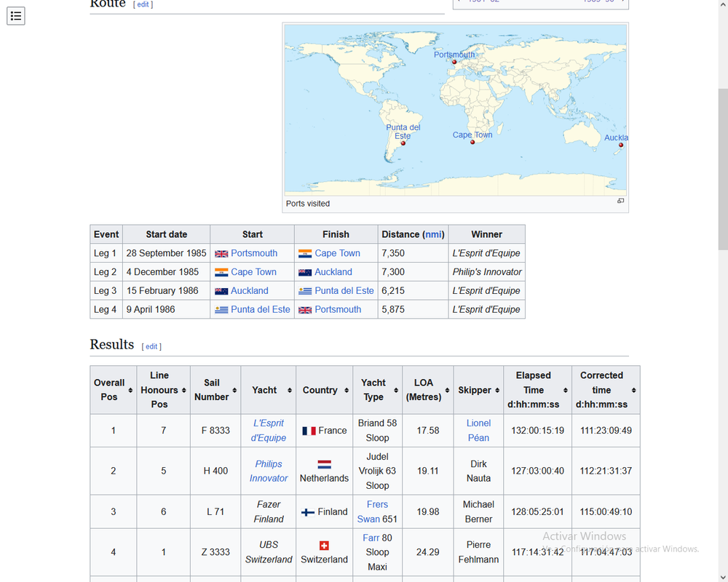Click the Portsmouth label on the map
728x582 pixels.
pyautogui.click(x=454, y=55)
